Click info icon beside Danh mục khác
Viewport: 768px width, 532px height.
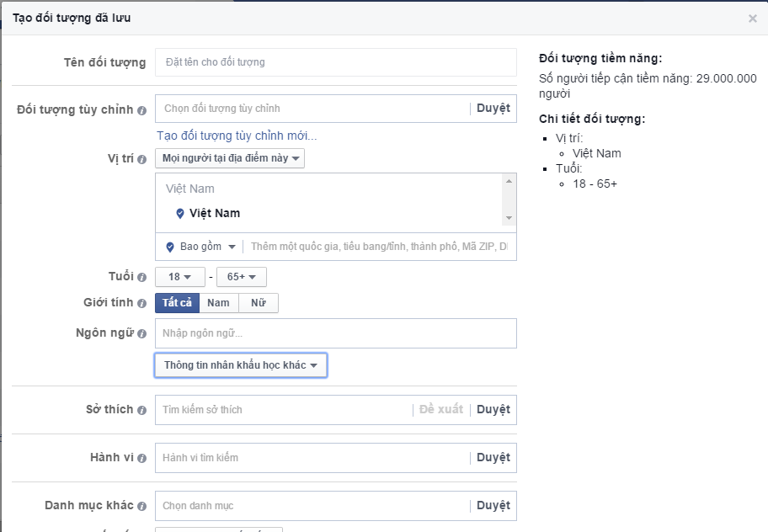coord(141,507)
